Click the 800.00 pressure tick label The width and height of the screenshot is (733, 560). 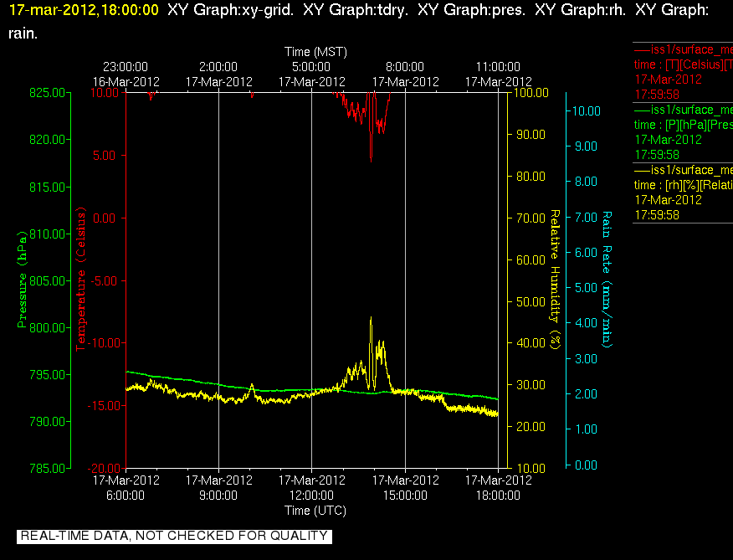[x=47, y=327]
